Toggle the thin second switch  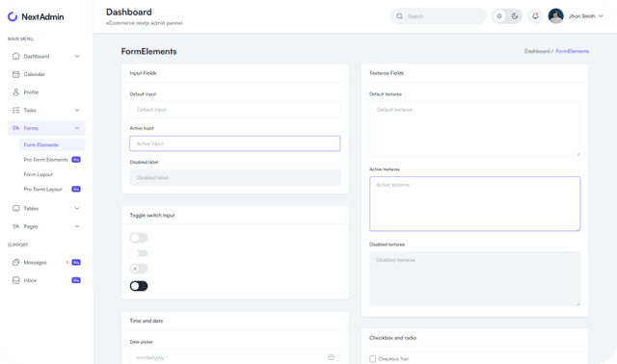(139, 253)
